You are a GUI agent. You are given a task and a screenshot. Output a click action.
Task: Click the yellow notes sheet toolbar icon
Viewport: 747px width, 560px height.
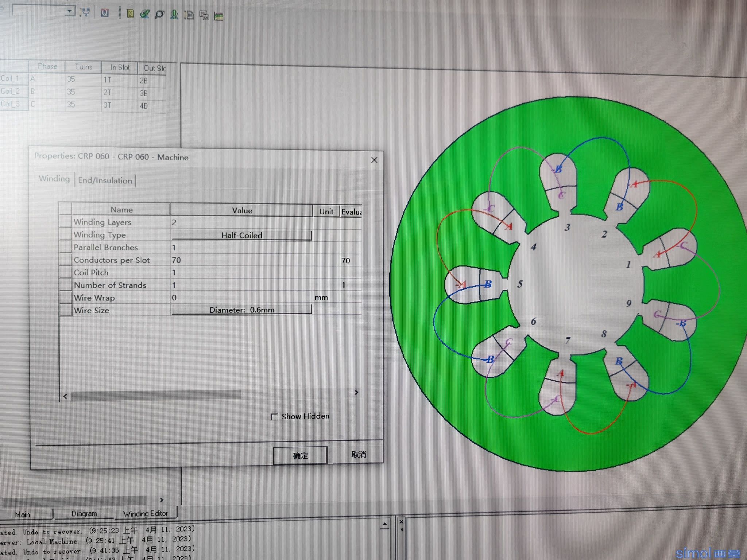[130, 14]
